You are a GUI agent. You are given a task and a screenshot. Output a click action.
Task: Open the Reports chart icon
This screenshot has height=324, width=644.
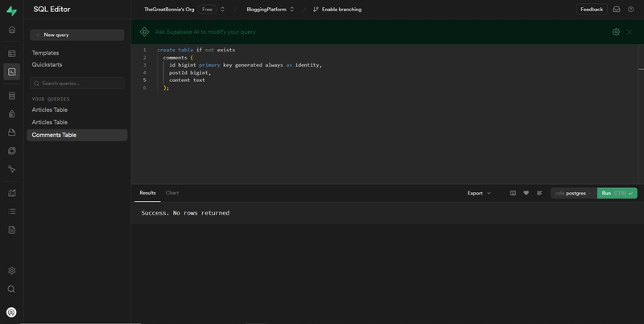[x=12, y=193]
